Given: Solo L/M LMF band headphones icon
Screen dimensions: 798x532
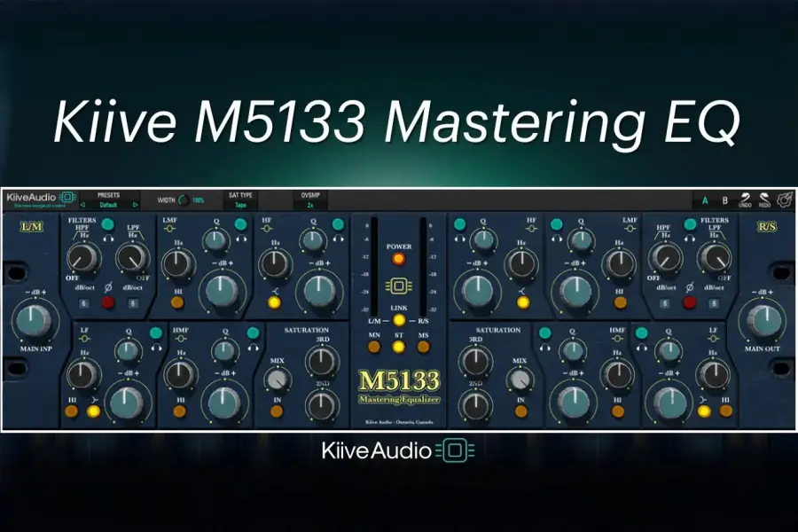Looking at the screenshot, I should 241,238.
